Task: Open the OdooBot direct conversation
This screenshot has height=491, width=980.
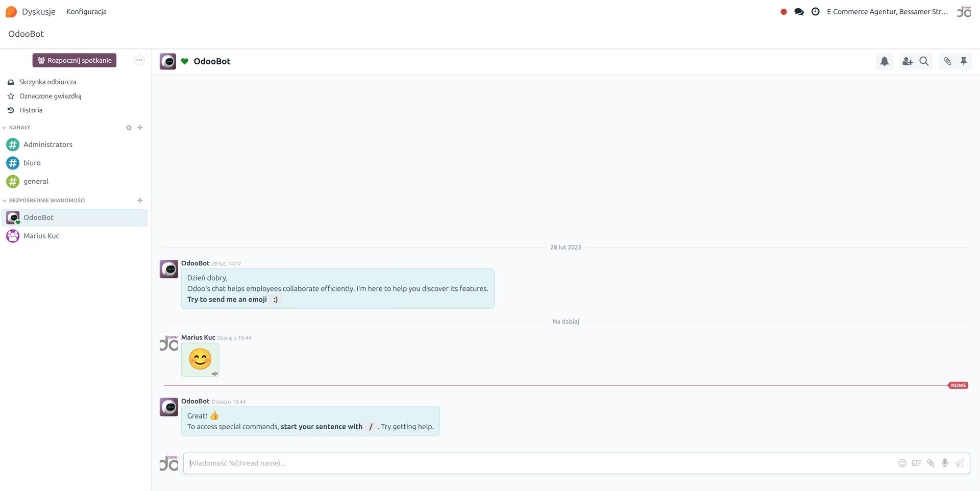Action: point(75,217)
